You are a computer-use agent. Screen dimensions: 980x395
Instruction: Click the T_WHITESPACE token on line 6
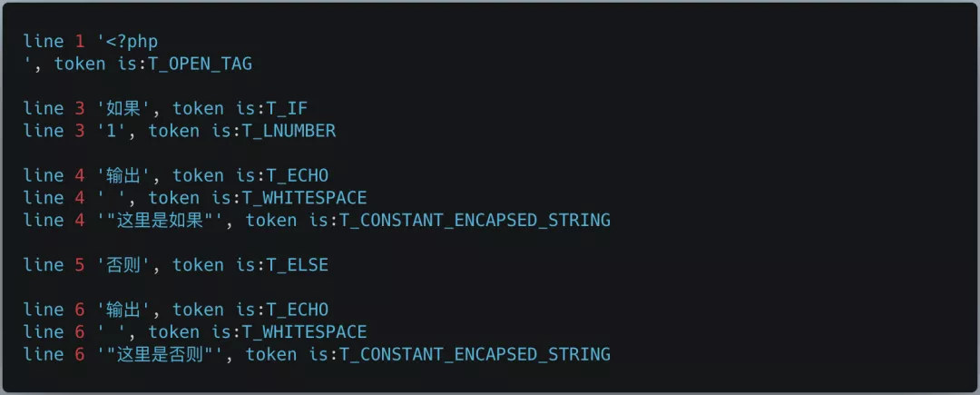[x=309, y=331]
